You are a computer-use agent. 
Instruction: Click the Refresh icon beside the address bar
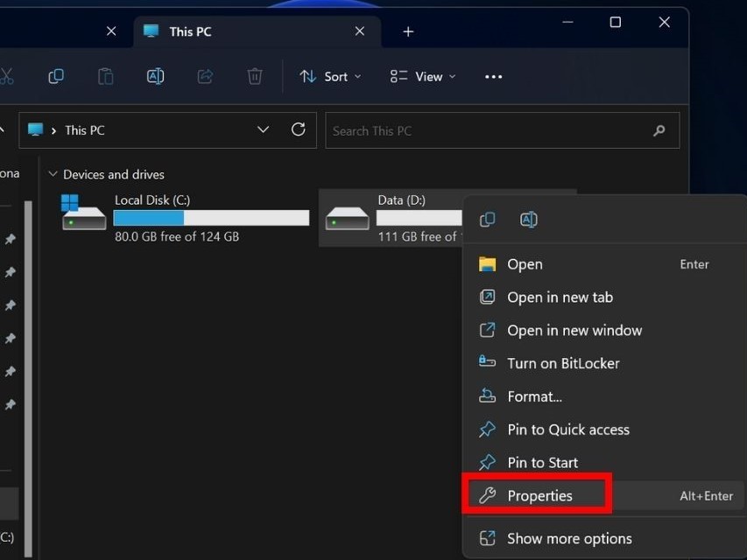[298, 129]
